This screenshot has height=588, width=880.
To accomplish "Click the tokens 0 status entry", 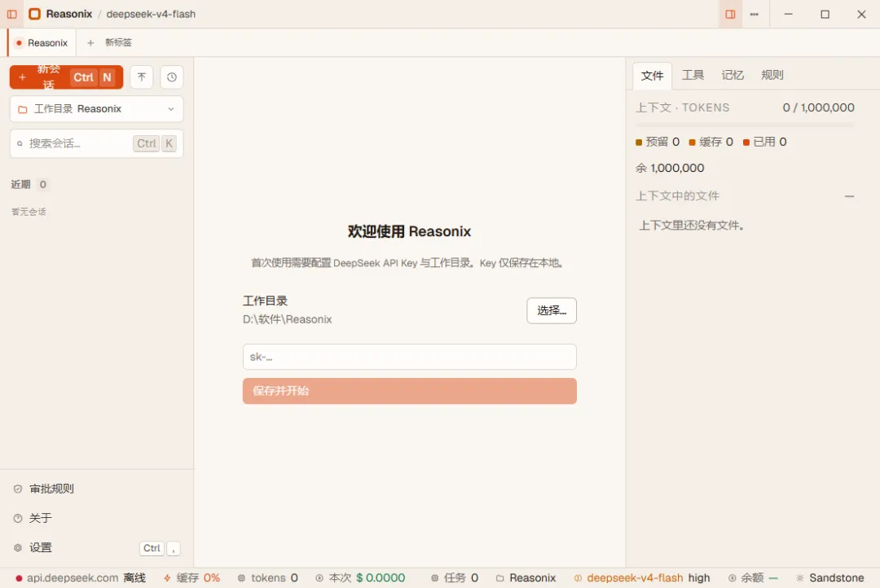I will [268, 578].
